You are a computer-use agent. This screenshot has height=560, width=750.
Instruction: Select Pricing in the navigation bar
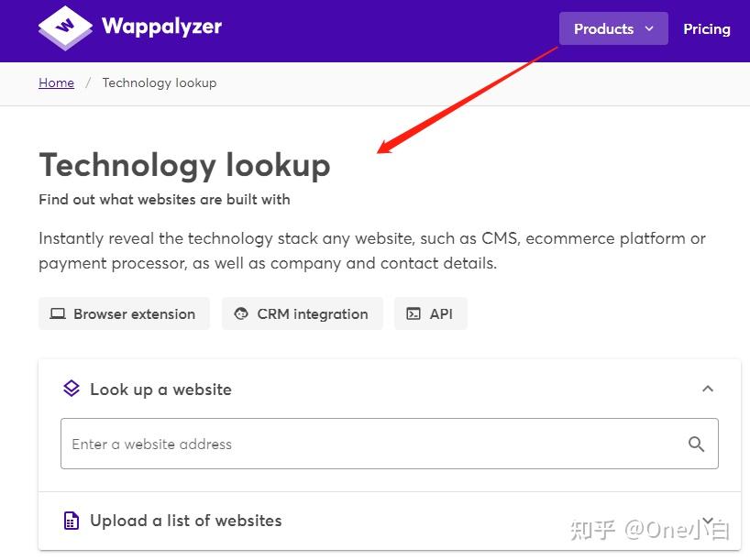pos(706,28)
